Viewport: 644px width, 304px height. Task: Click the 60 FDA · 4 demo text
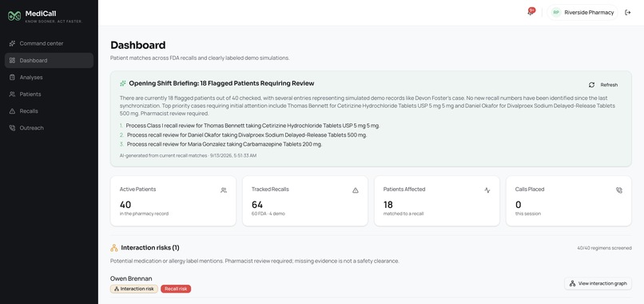[268, 214]
